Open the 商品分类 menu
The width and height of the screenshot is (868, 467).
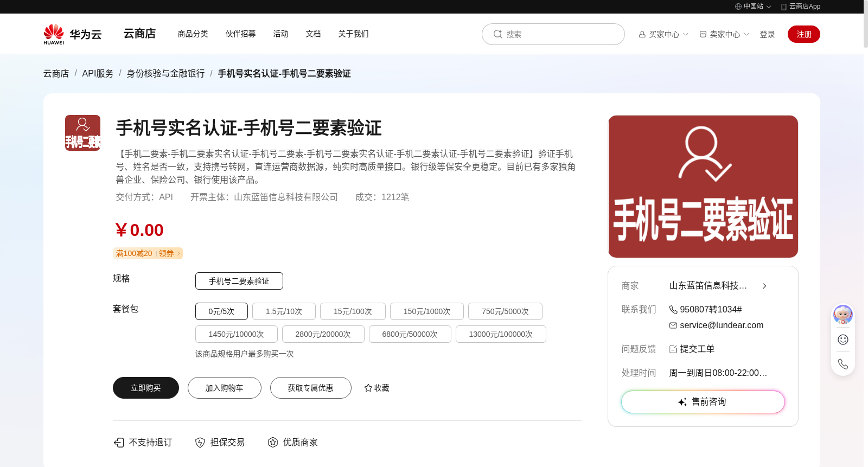coord(193,34)
